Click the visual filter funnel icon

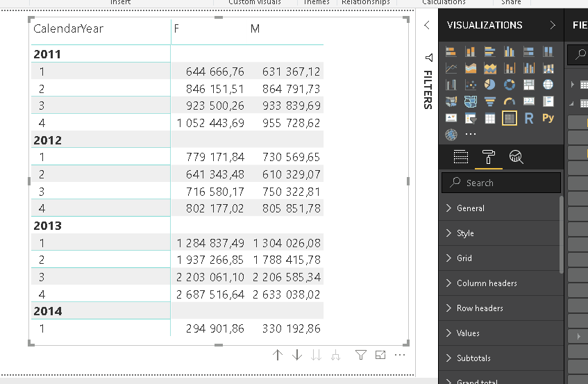pyautogui.click(x=361, y=355)
